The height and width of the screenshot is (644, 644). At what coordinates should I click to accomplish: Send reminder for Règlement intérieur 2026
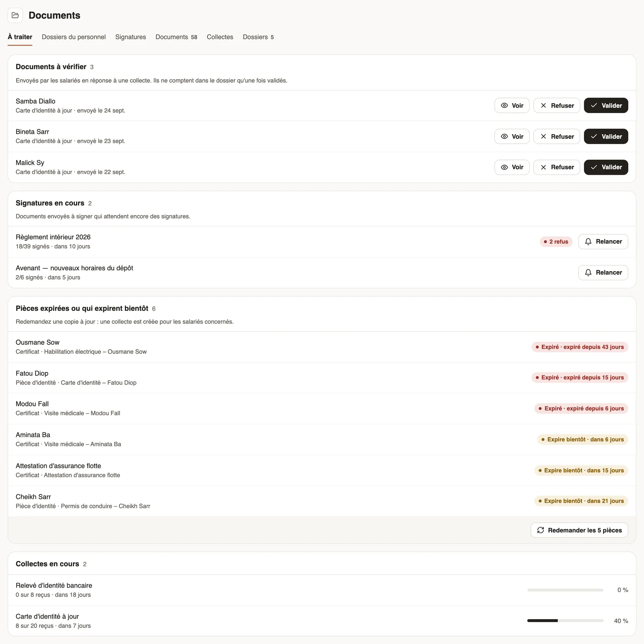pos(603,242)
